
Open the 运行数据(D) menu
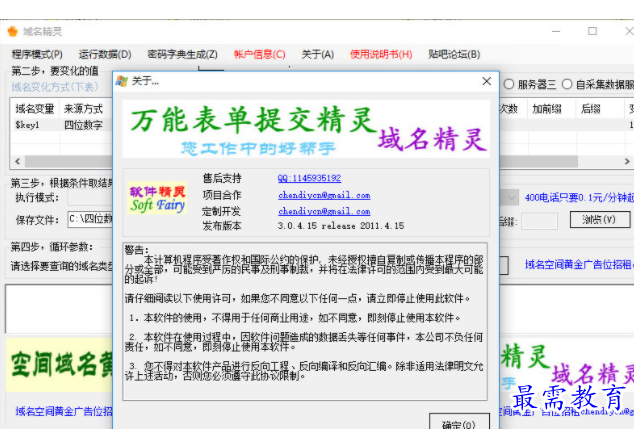pos(105,54)
